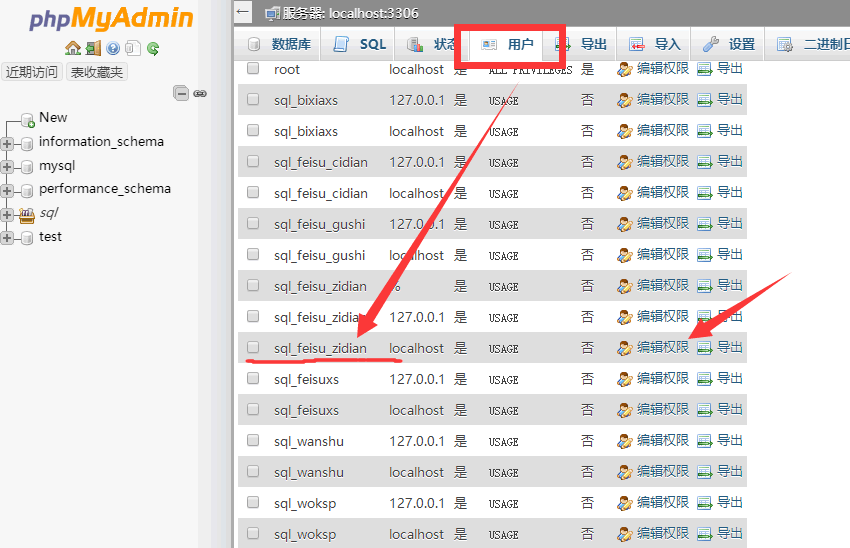Image resolution: width=850 pixels, height=548 pixels.
Task: Open the SQL tab
Action: point(359,44)
